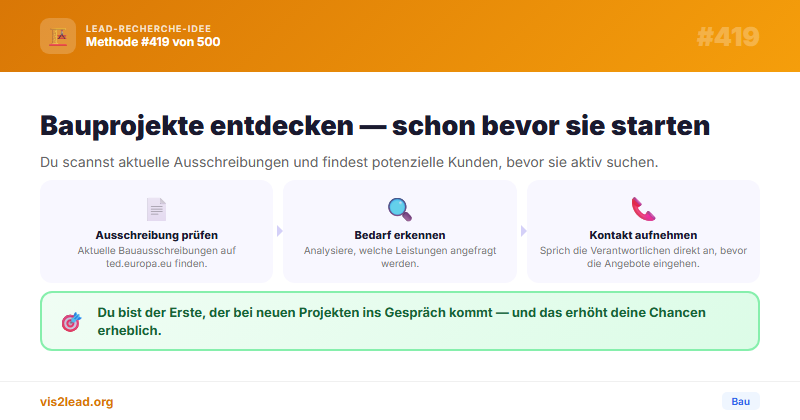Open the vis2lead.org link

(x=77, y=402)
